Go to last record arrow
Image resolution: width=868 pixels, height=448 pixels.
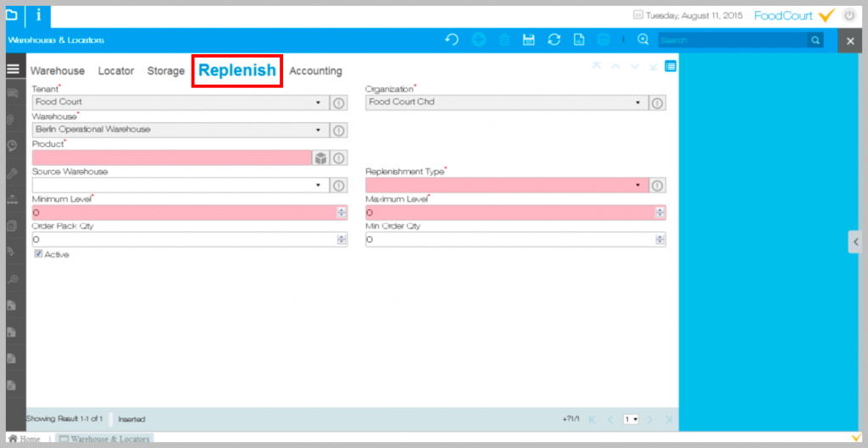(x=654, y=66)
